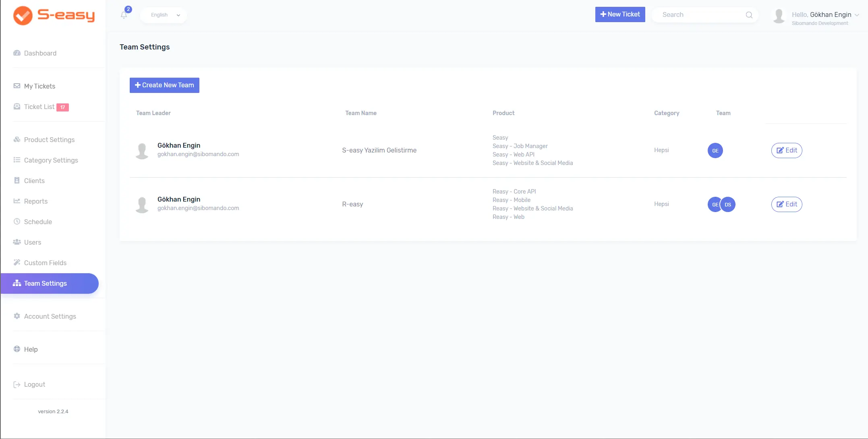Click the S-easy Yazilim Gelistirme team name
Screen dimensions: 868x439
(x=379, y=150)
